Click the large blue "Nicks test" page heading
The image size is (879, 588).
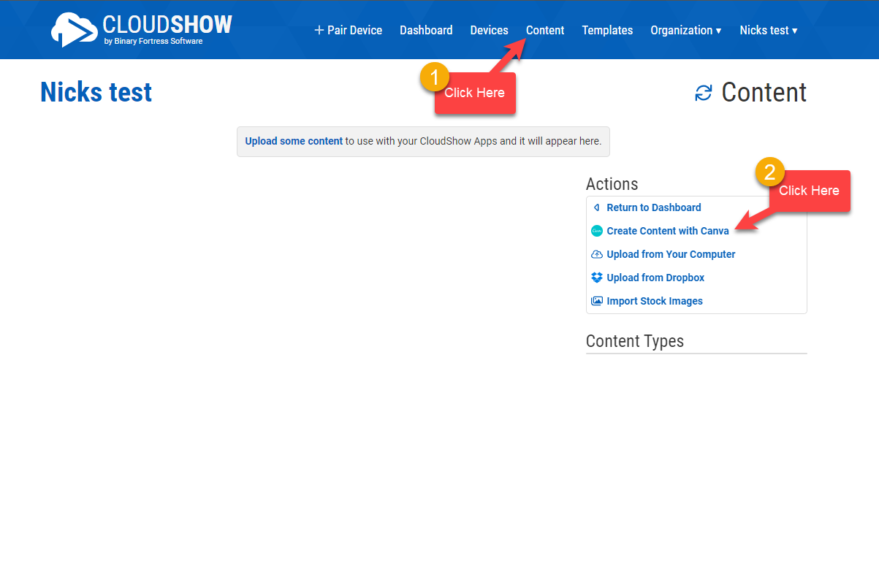(96, 93)
